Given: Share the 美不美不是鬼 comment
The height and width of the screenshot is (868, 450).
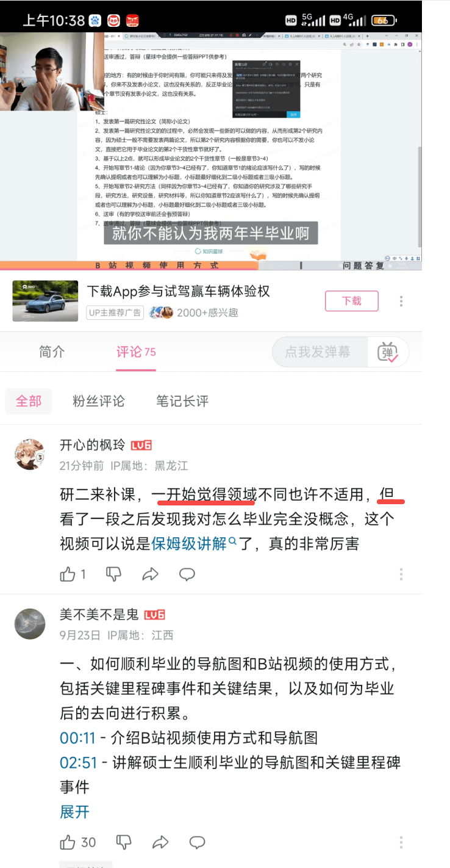Looking at the screenshot, I should 160,842.
